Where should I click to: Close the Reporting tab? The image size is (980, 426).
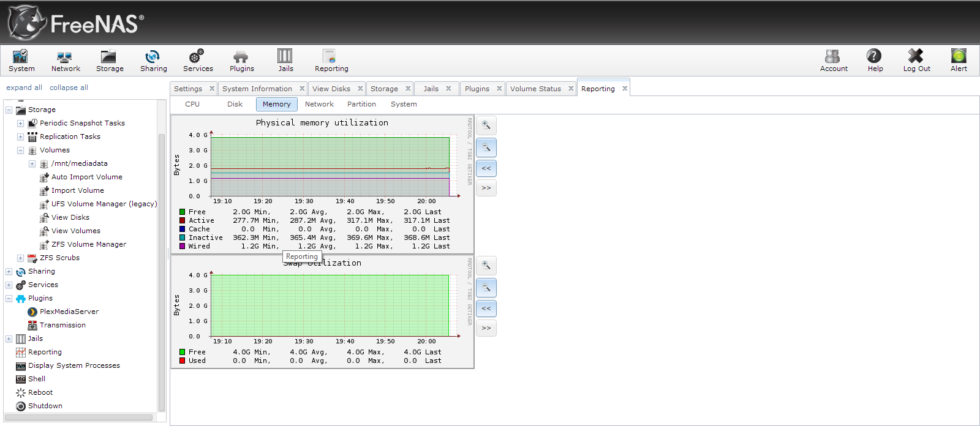coord(625,89)
